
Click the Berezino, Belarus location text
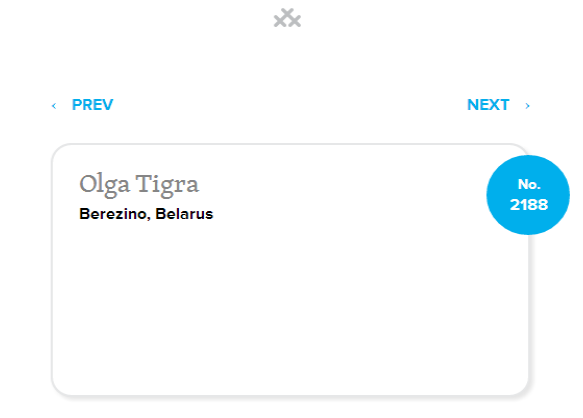click(x=146, y=214)
